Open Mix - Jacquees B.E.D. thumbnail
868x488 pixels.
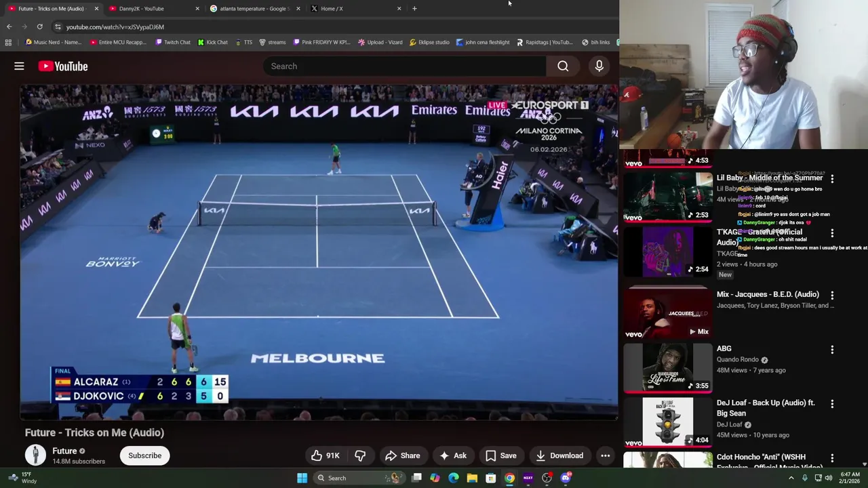[667, 314]
